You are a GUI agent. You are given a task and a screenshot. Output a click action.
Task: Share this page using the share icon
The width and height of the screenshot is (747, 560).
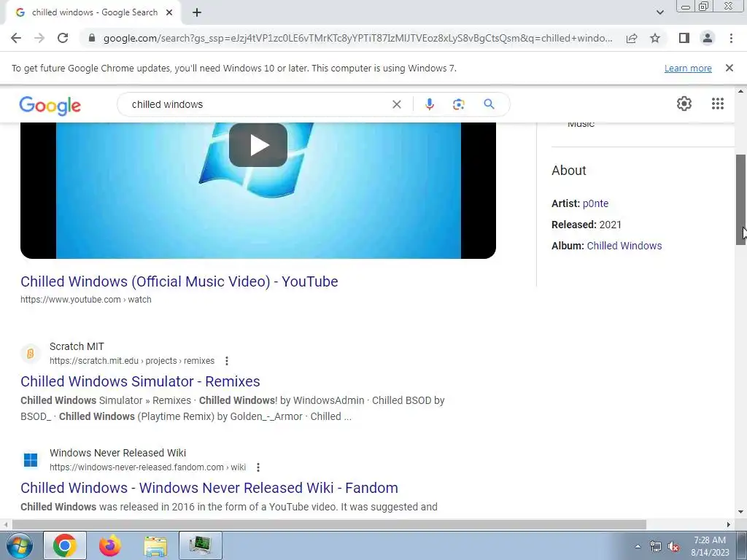coord(632,38)
